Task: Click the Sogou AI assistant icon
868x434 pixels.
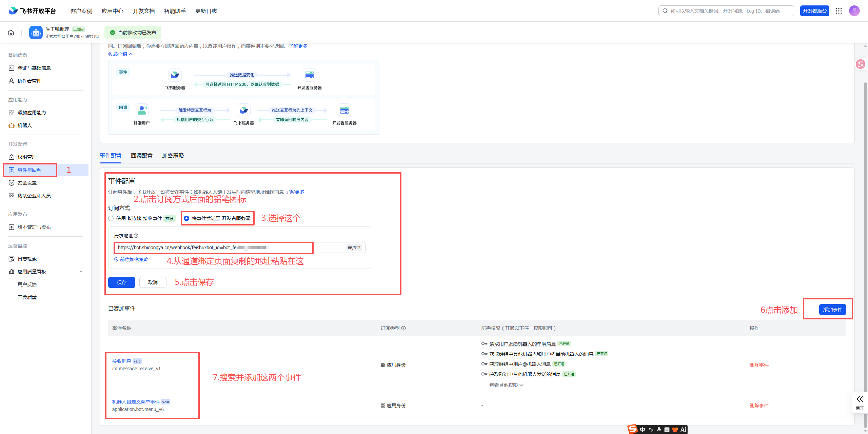Action: tap(683, 430)
